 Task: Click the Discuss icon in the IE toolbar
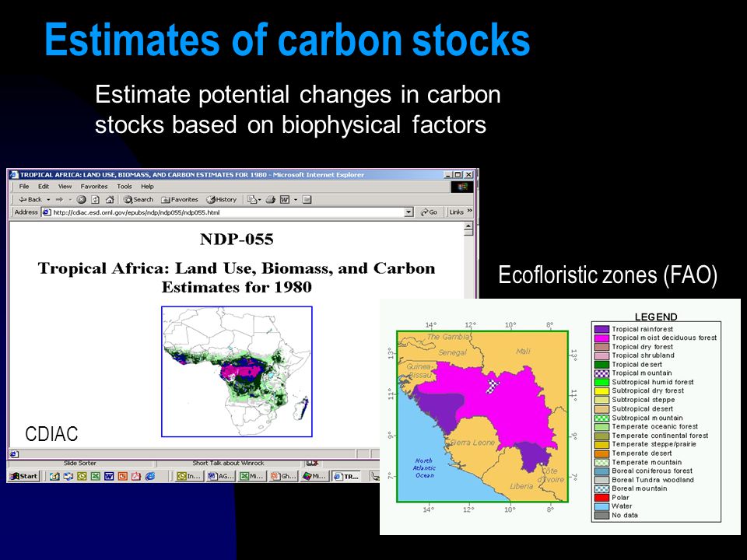[x=307, y=200]
